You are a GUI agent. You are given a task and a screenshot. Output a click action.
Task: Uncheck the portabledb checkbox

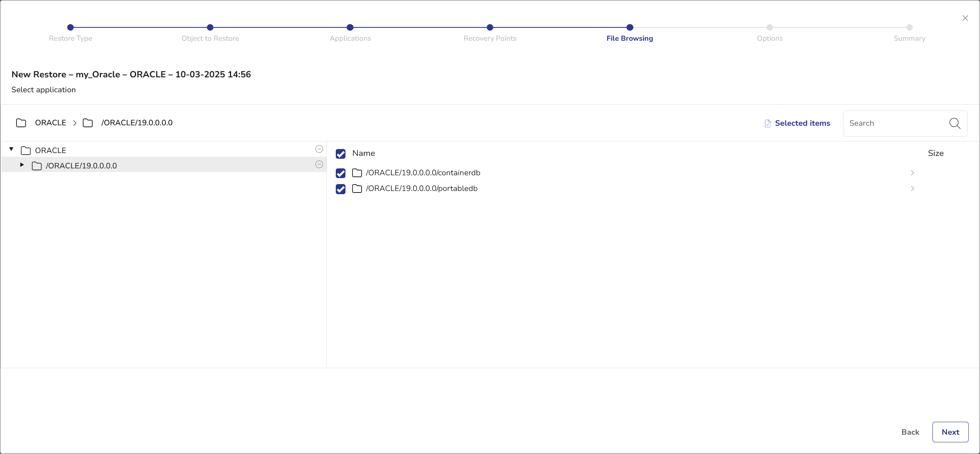click(x=341, y=189)
